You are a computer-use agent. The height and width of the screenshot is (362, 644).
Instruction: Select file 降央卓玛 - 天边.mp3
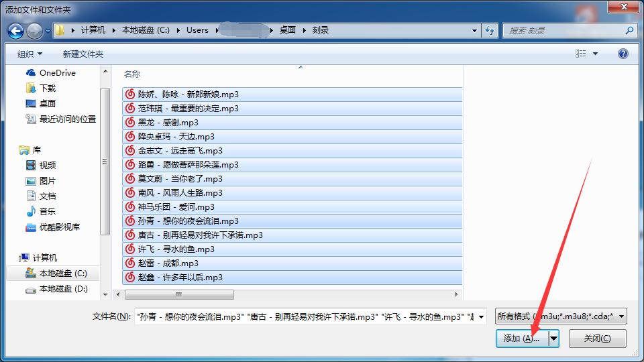pos(292,136)
